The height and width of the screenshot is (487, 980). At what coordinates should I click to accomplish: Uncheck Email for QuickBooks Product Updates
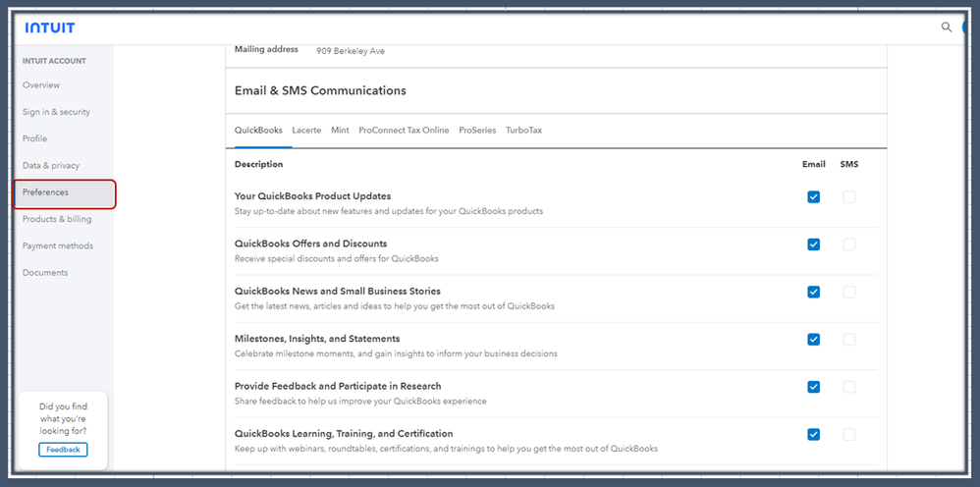tap(813, 197)
